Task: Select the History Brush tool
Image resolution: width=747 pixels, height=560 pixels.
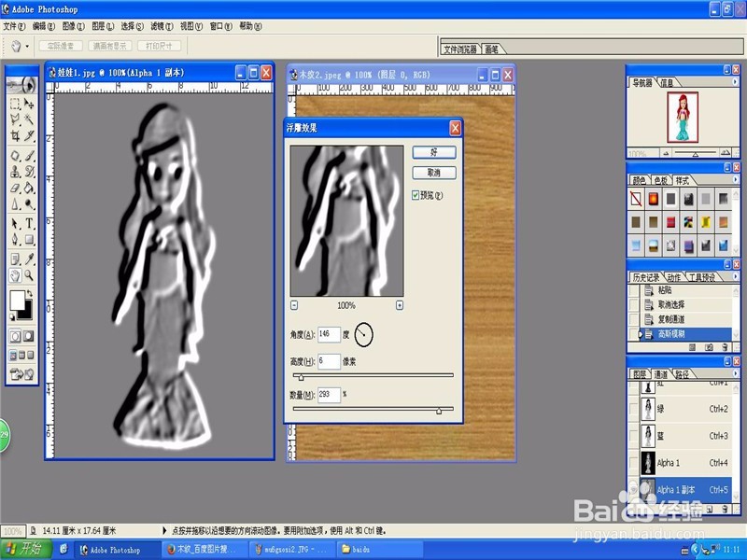Action: (29, 172)
